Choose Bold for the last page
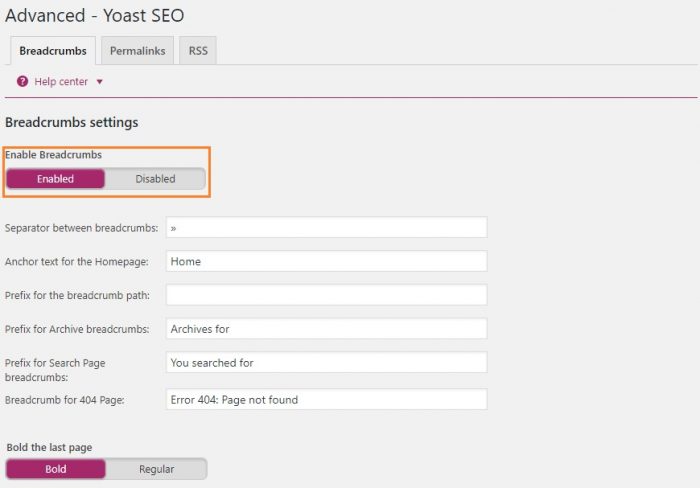700x488 pixels. (56, 469)
